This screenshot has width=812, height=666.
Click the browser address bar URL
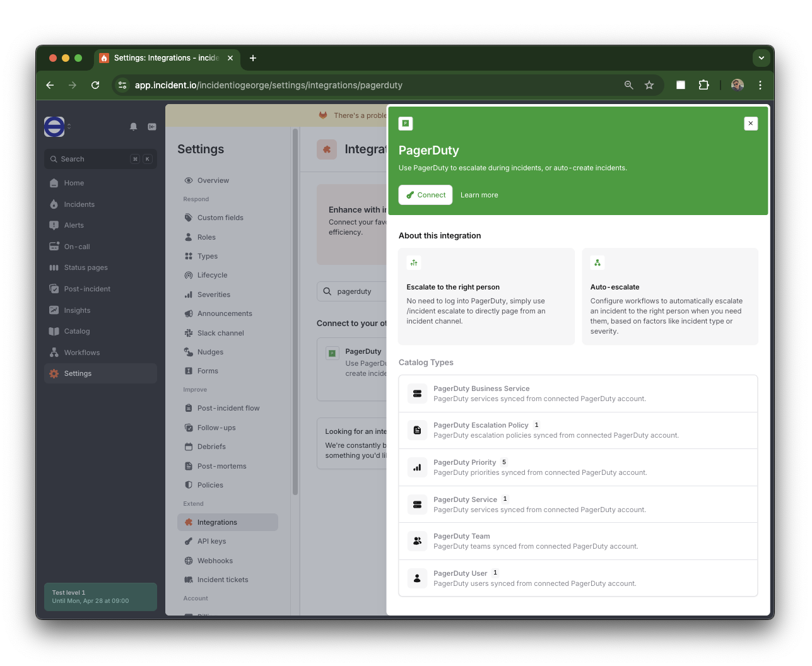pyautogui.click(x=269, y=85)
